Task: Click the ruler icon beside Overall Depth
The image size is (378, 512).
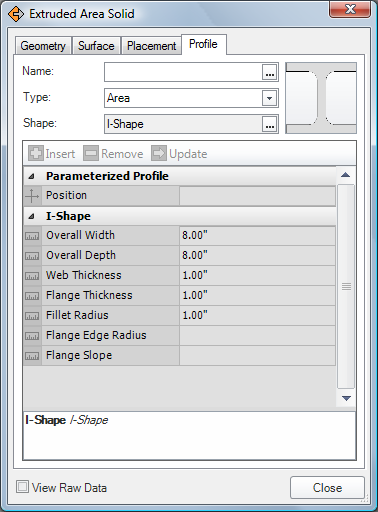Action: click(32, 256)
